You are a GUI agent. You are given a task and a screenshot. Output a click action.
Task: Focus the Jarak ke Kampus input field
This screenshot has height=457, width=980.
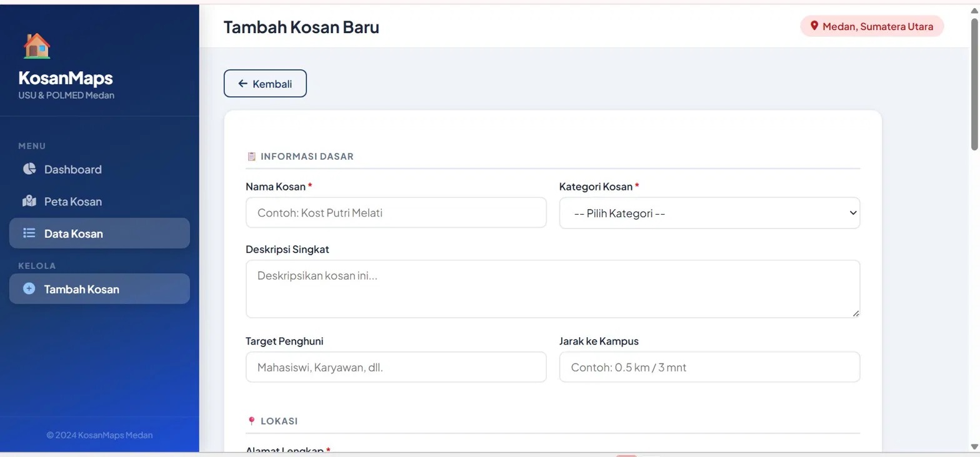click(x=709, y=367)
